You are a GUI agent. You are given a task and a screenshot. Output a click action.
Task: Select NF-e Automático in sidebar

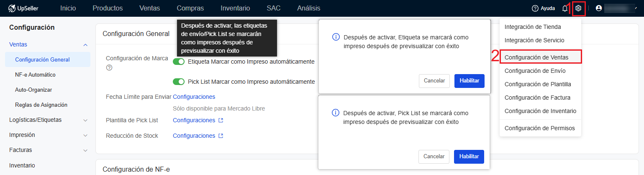pyautogui.click(x=35, y=75)
